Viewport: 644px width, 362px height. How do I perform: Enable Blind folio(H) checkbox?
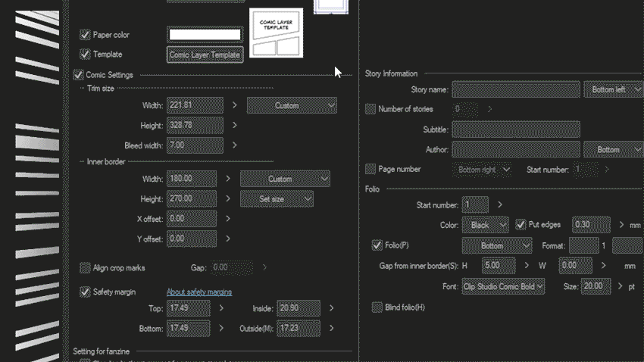tap(377, 307)
